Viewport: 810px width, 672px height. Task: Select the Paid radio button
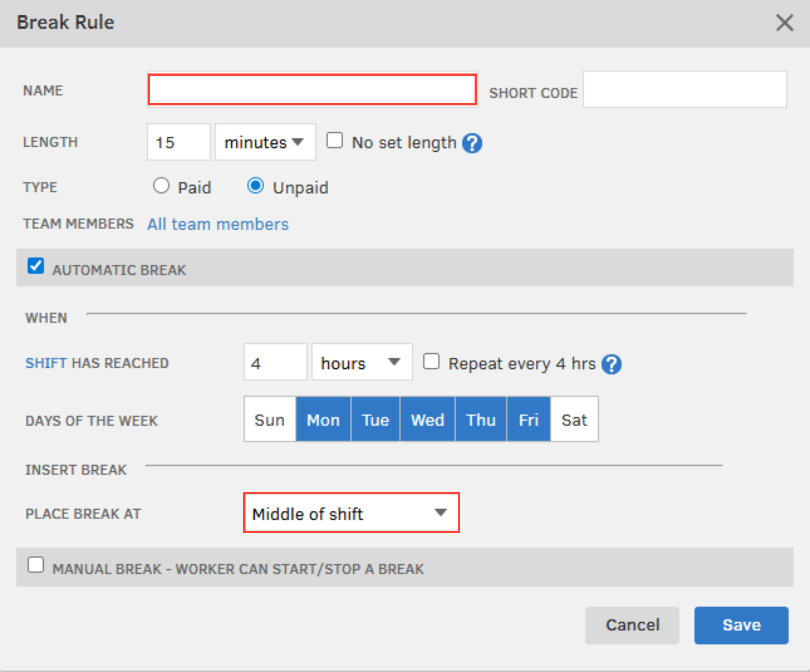coord(161,186)
